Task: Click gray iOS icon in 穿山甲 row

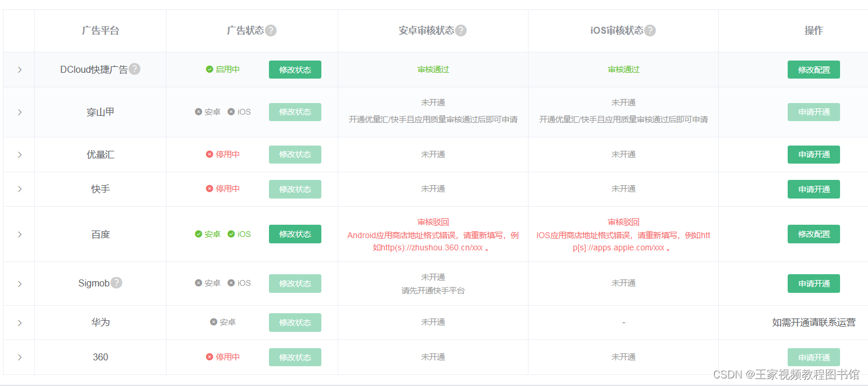Action: point(231,112)
